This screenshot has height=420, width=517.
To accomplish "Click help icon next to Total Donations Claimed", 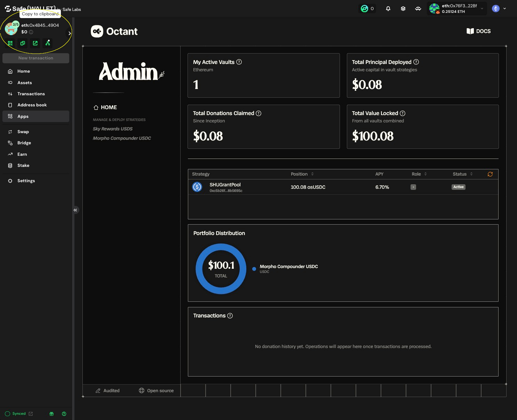I will coord(258,113).
